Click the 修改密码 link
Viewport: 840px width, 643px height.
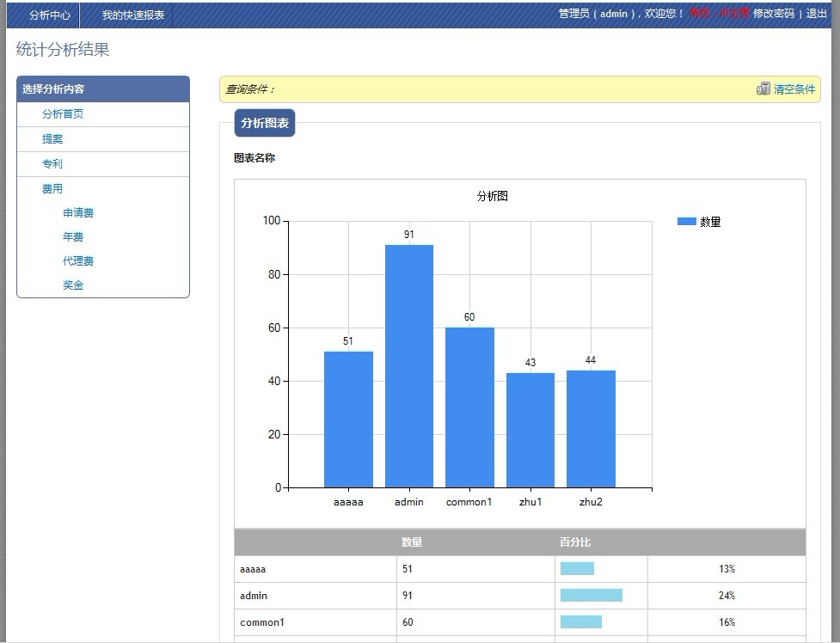(774, 14)
